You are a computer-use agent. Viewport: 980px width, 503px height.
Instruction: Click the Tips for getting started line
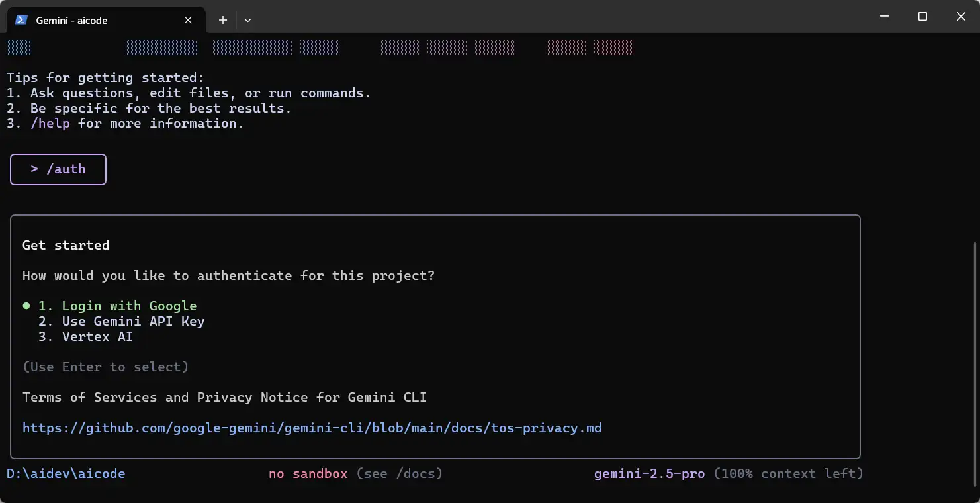coord(105,77)
